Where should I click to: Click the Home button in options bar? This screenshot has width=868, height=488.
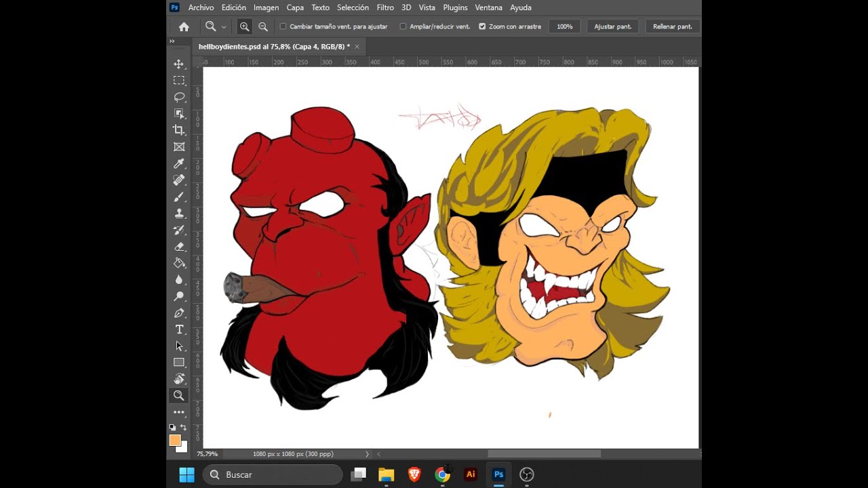point(184,26)
